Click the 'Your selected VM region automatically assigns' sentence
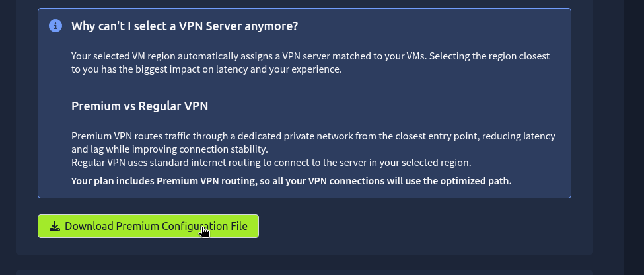 (x=310, y=56)
